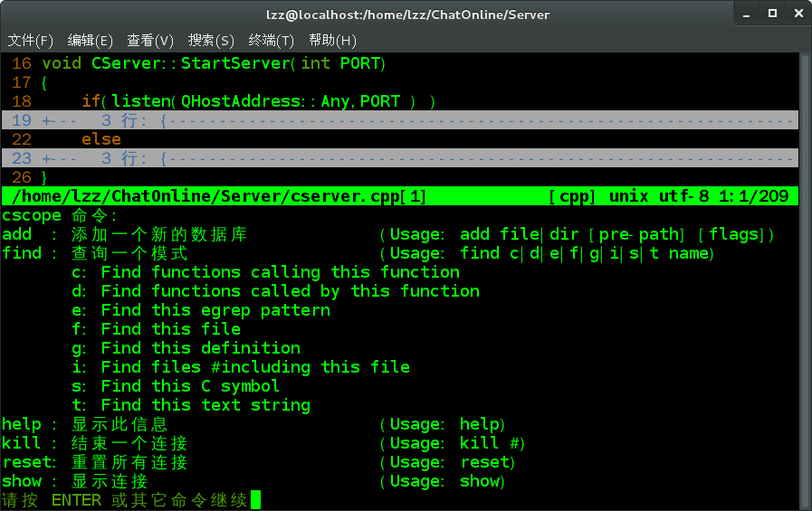Screen dimensions: 812x511
Task: Expand the folded block at line 23
Action: click(400, 158)
